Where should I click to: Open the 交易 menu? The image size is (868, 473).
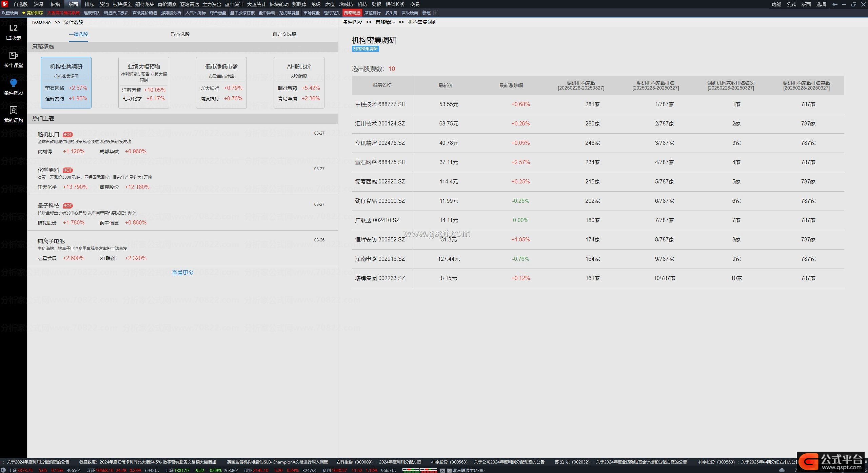click(x=415, y=4)
